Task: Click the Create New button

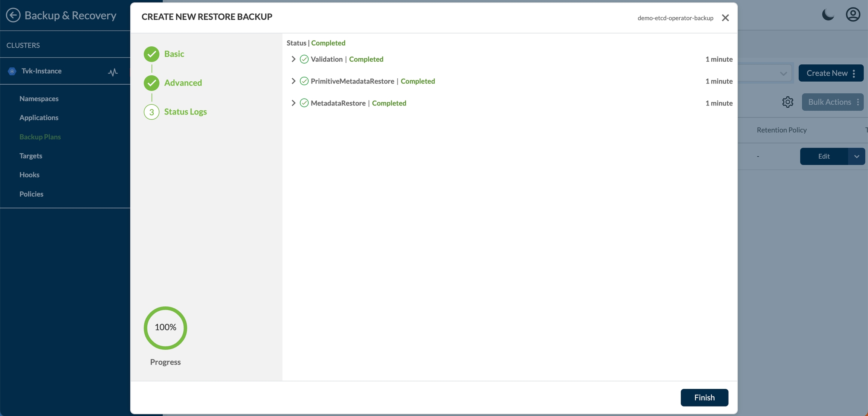Action: (827, 73)
